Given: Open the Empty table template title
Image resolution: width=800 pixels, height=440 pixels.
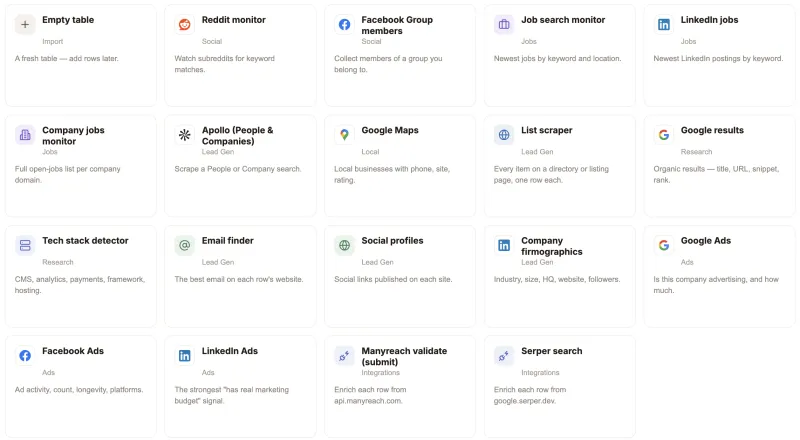Looking at the screenshot, I should (x=68, y=20).
